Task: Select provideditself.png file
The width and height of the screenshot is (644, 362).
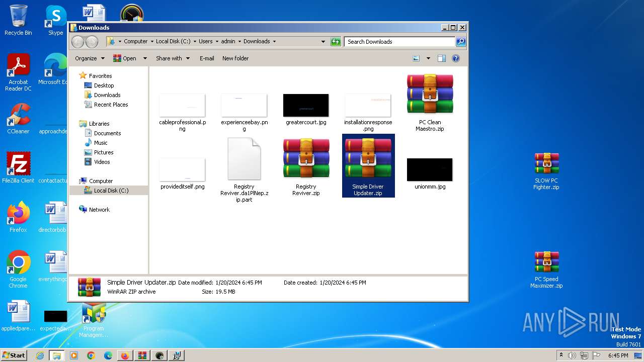Action: [x=182, y=173]
